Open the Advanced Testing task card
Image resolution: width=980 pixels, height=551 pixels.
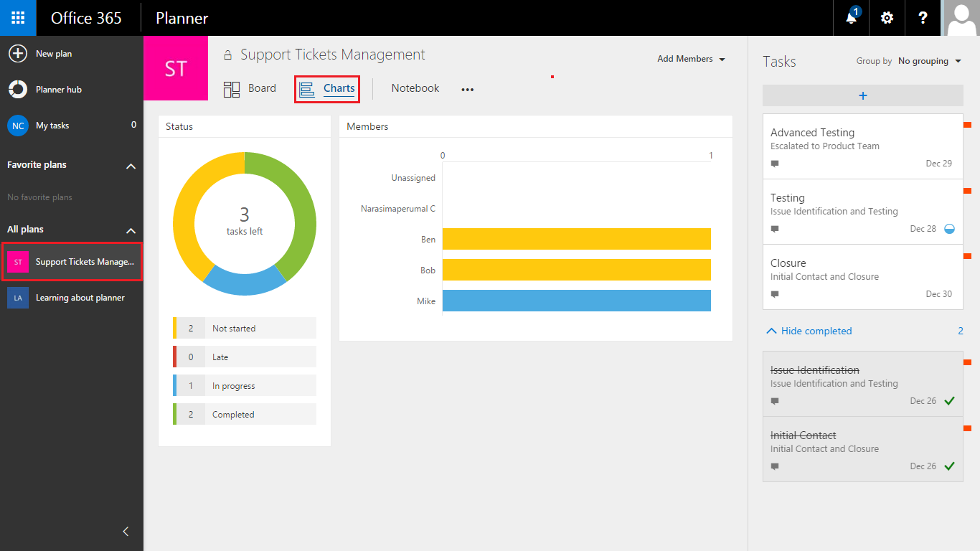click(x=863, y=146)
